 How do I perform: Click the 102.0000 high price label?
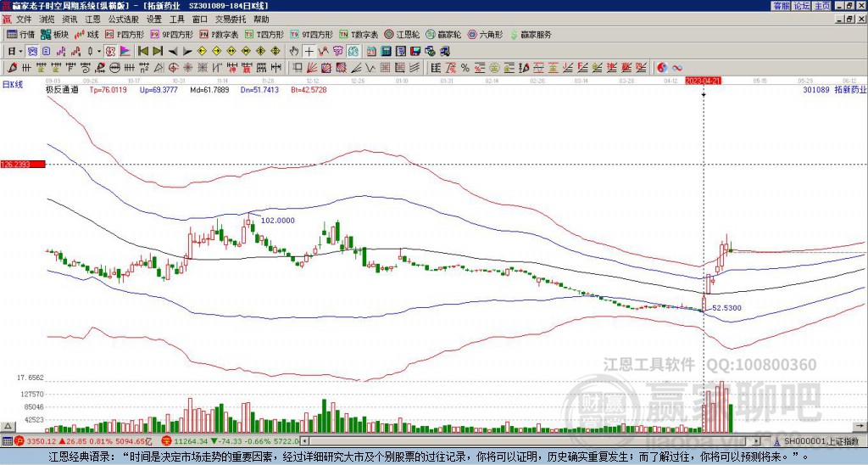coord(278,221)
